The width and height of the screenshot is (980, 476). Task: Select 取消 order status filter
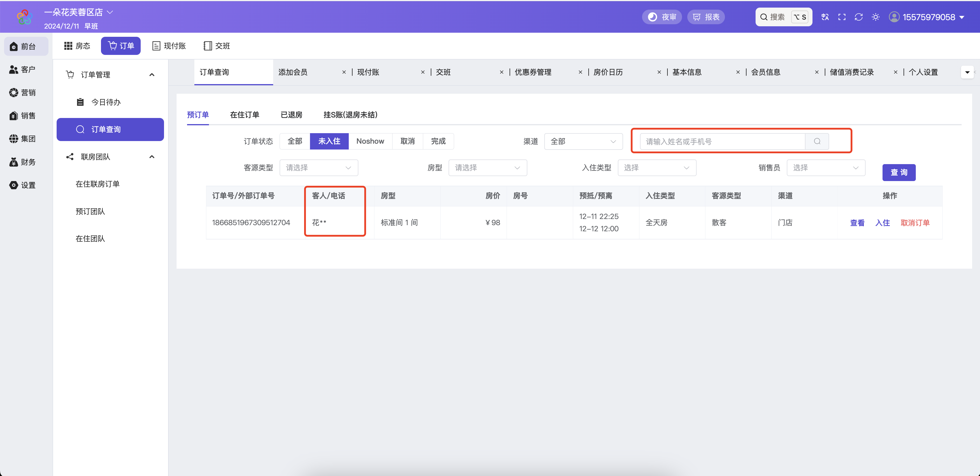click(x=407, y=141)
